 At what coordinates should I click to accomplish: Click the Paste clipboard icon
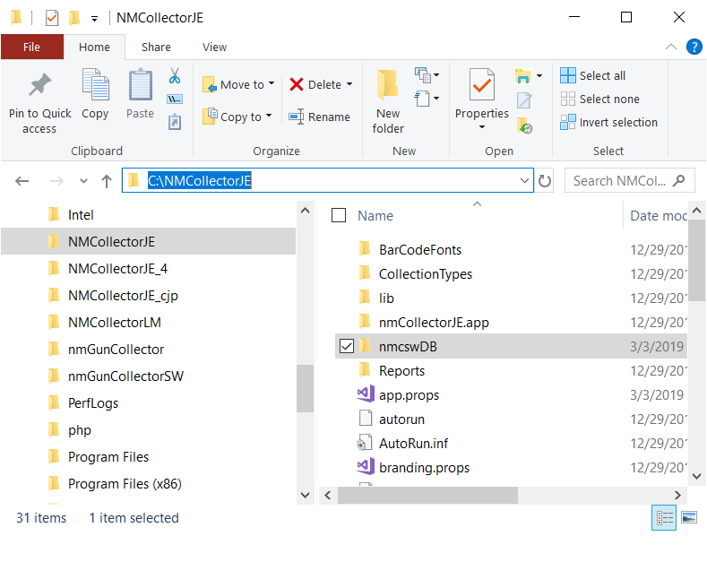click(x=140, y=84)
